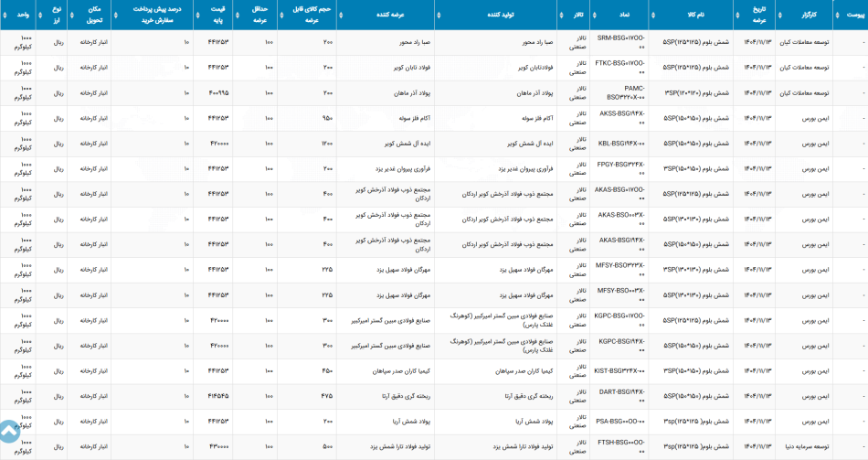
Task: Click sort arrows in تالار column header
Action: pyautogui.click(x=561, y=15)
